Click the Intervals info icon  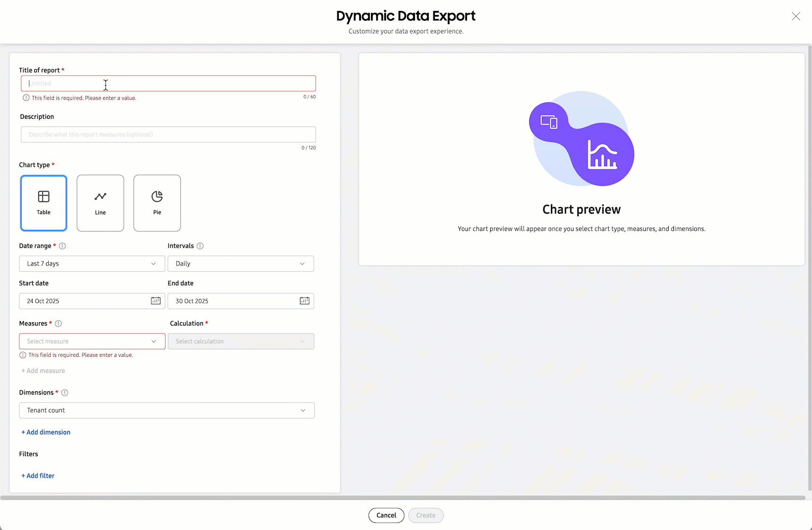pos(200,246)
